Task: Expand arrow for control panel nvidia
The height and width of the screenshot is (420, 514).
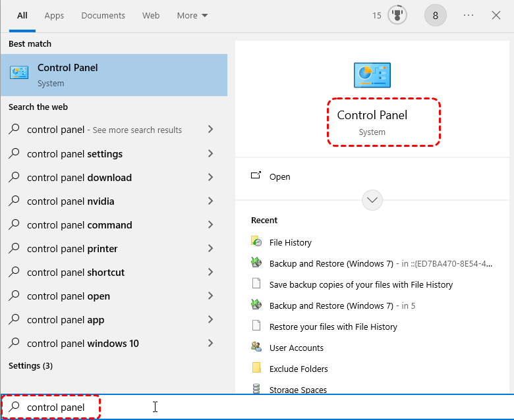Action: pyautogui.click(x=210, y=201)
